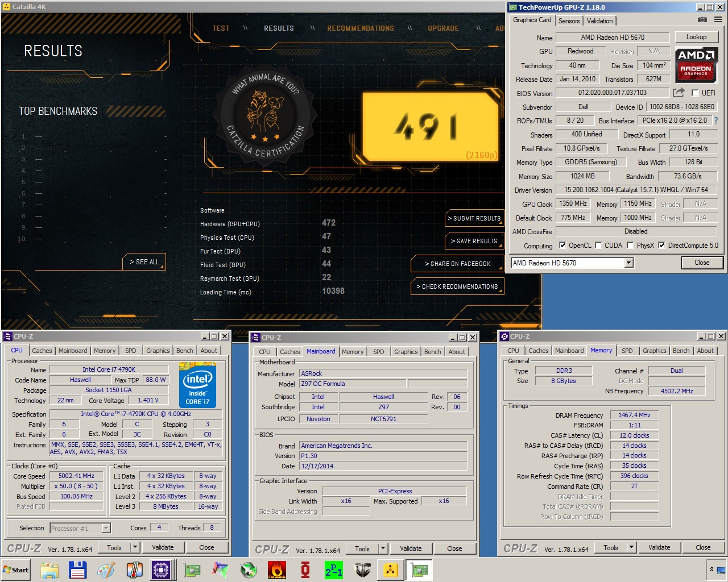Image resolution: width=728 pixels, height=582 pixels.
Task: Toggle the PhysX checkbox
Action: coord(630,246)
